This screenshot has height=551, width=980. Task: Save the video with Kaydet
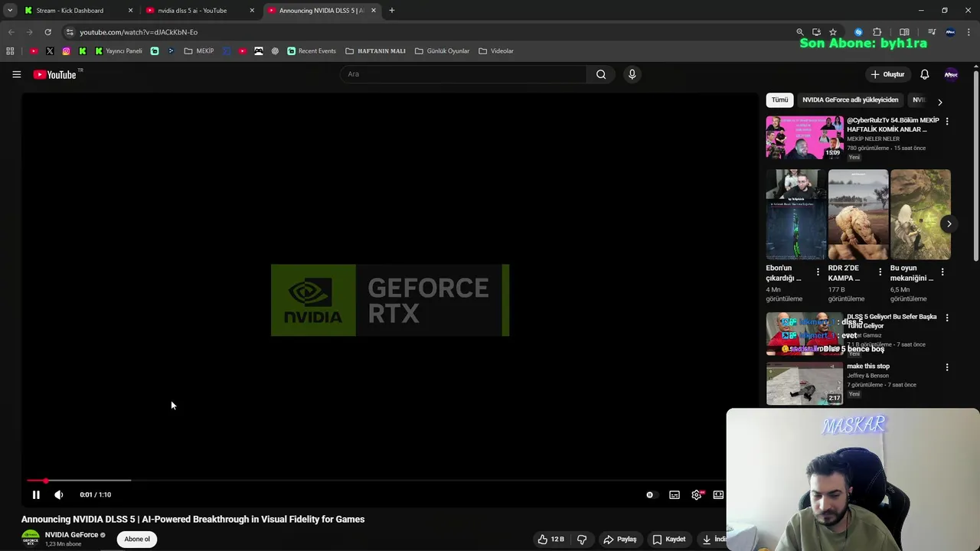click(x=669, y=539)
